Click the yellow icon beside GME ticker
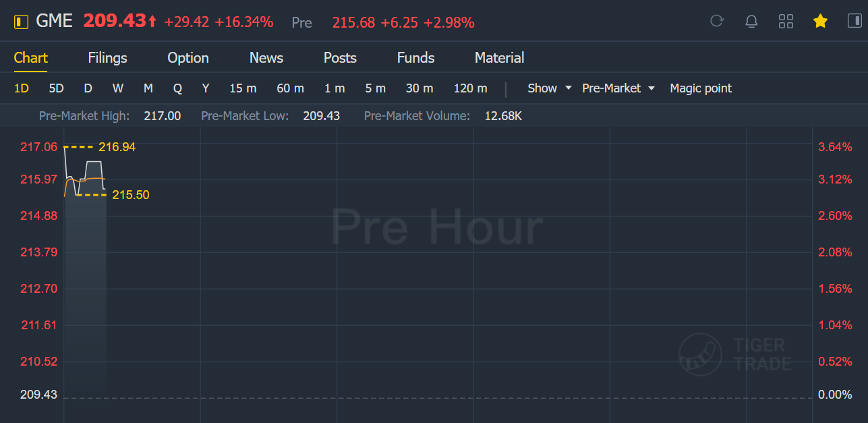The image size is (868, 423). (x=22, y=22)
